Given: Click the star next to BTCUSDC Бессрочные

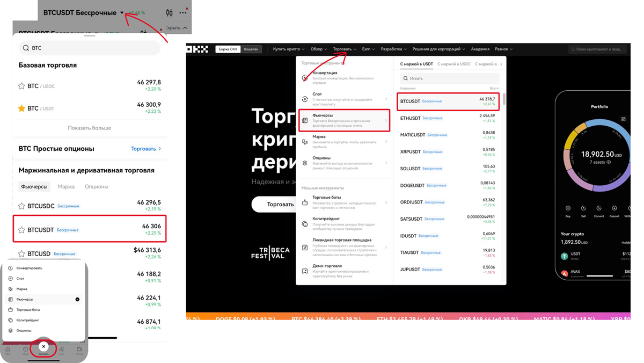Looking at the screenshot, I should [21, 206].
